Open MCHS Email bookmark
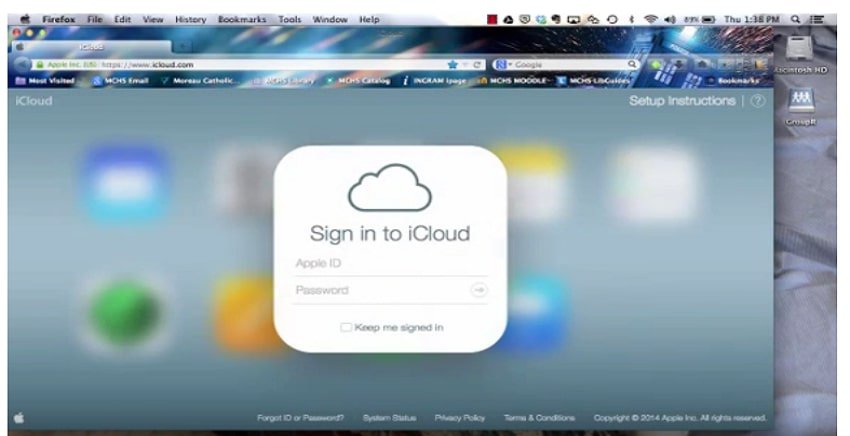The width and height of the screenshot is (850, 436). point(120,81)
